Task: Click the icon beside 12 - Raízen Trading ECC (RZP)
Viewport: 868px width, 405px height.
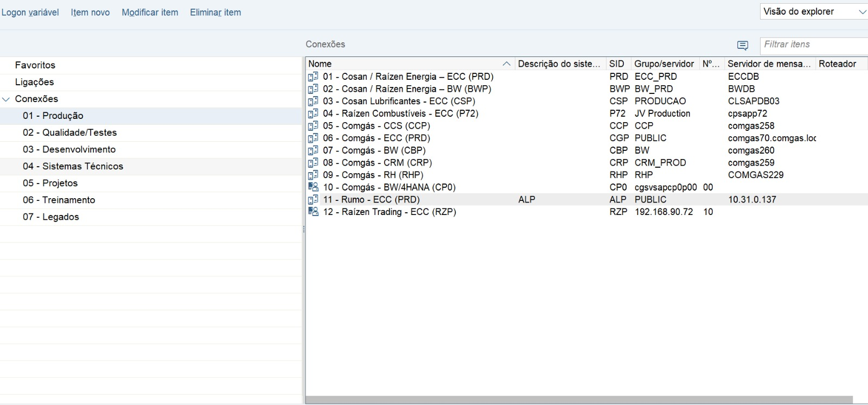Action: (313, 212)
